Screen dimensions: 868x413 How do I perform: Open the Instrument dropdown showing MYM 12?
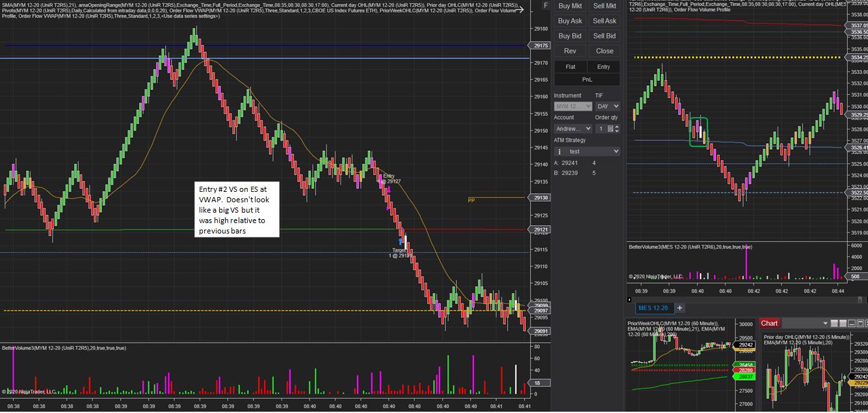(x=573, y=106)
